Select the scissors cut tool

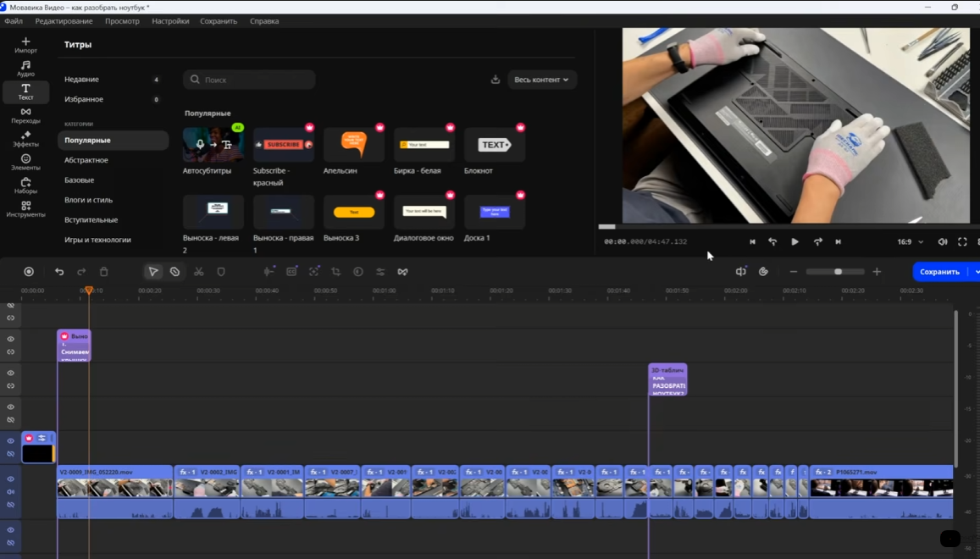(199, 272)
